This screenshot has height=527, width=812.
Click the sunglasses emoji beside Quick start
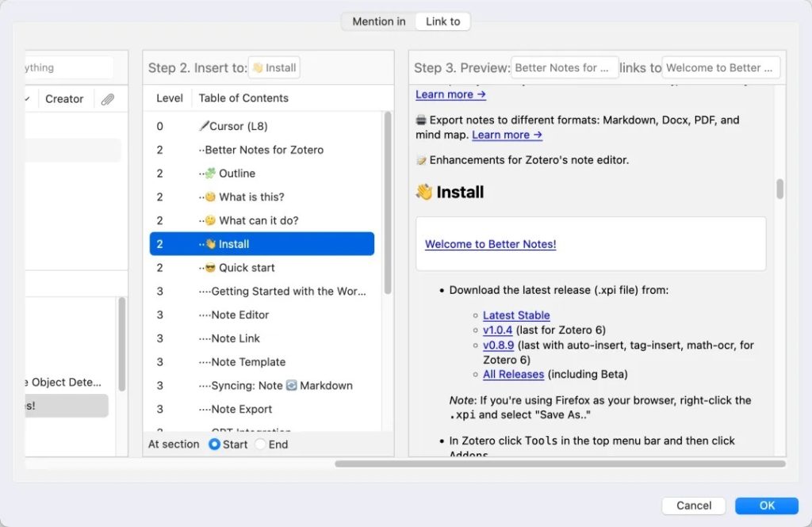tap(210, 268)
